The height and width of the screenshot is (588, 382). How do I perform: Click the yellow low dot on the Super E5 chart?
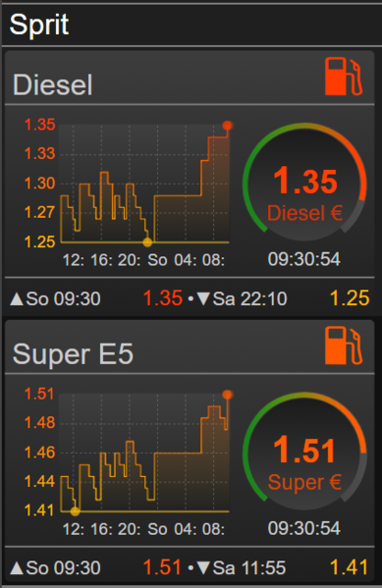click(x=75, y=511)
